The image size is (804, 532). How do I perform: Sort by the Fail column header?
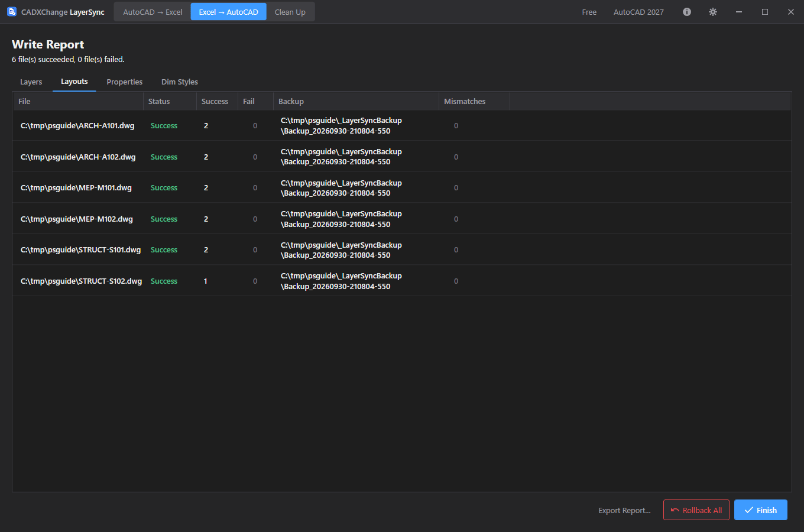click(x=255, y=102)
